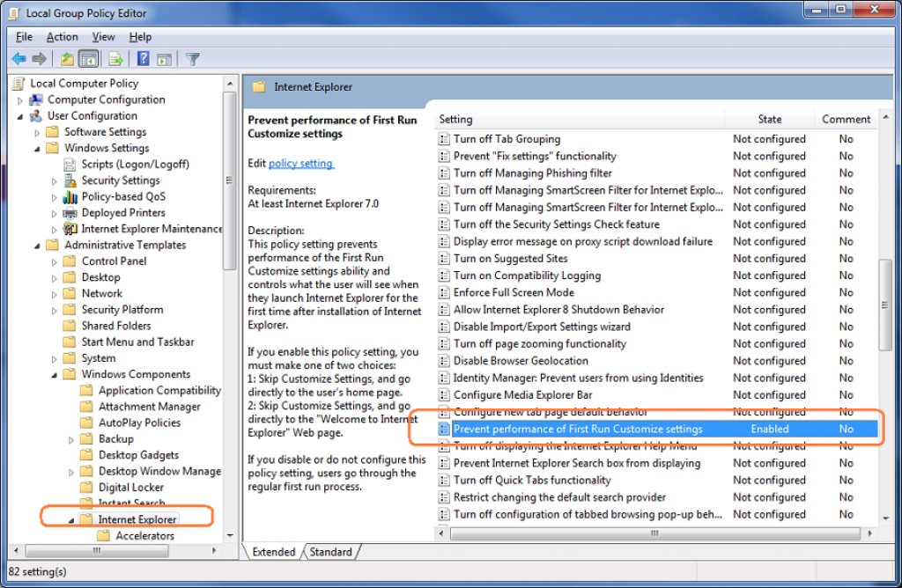Click the Filter funnel toolbar icon

tap(193, 59)
